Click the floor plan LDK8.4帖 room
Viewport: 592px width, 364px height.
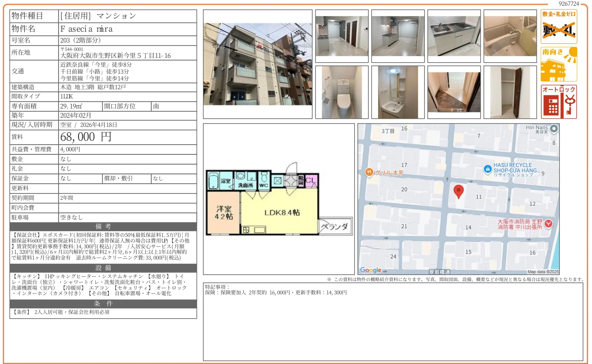(x=282, y=212)
